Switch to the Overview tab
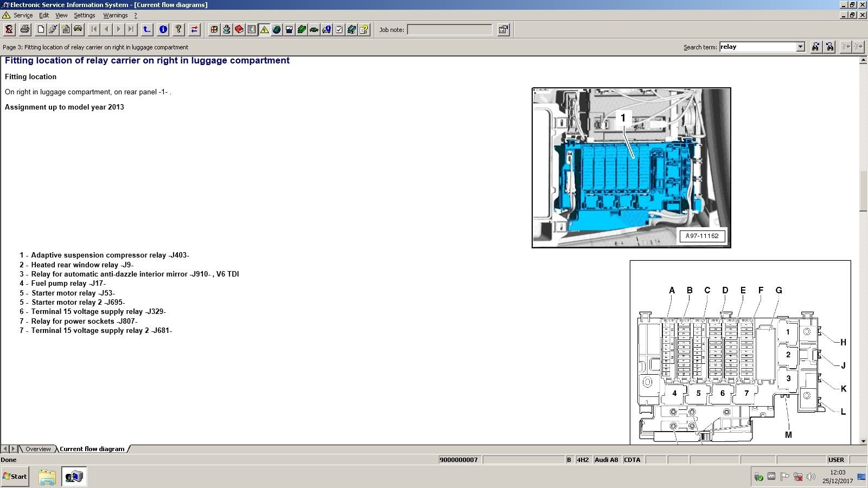 [37, 449]
